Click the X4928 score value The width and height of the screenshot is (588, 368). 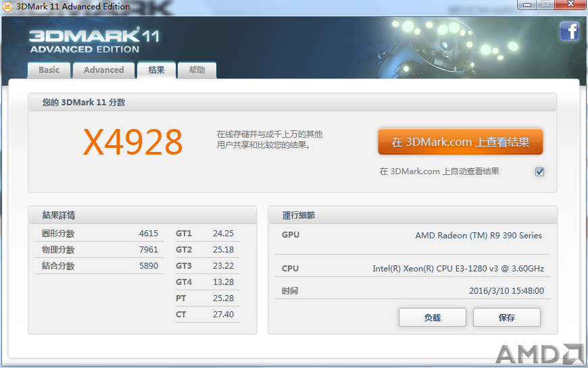point(132,142)
